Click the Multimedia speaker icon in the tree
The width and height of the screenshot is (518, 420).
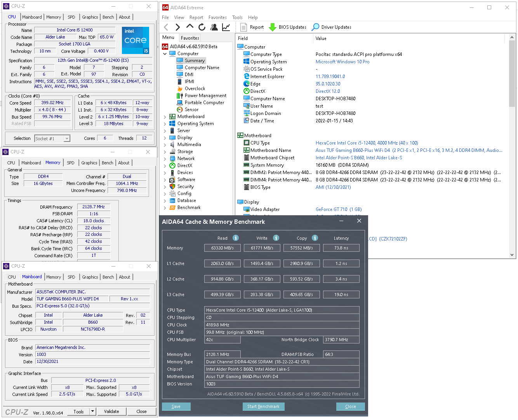172,145
